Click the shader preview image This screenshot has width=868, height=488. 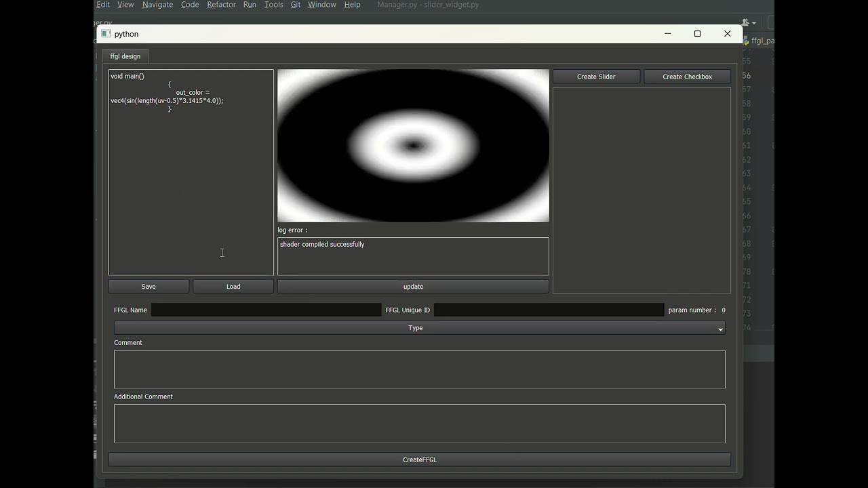413,146
